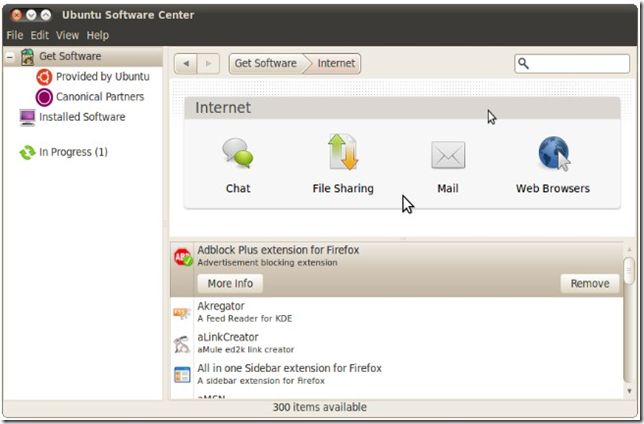This screenshot has width=644, height=424.
Task: Go back with the left arrow button
Action: pyautogui.click(x=186, y=64)
